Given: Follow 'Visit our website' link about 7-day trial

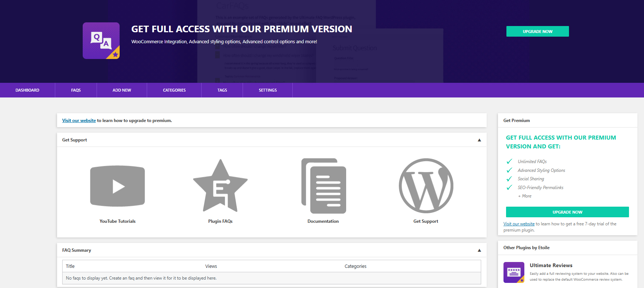Looking at the screenshot, I should 519,224.
